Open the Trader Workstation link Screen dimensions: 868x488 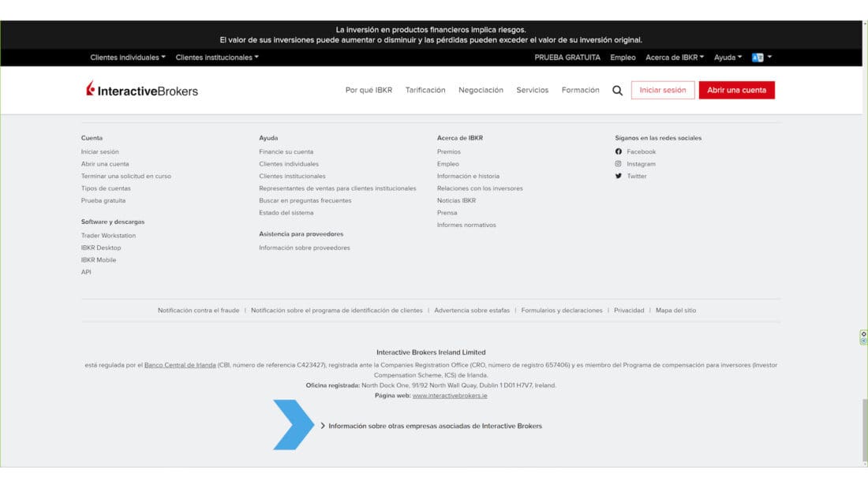coord(108,236)
